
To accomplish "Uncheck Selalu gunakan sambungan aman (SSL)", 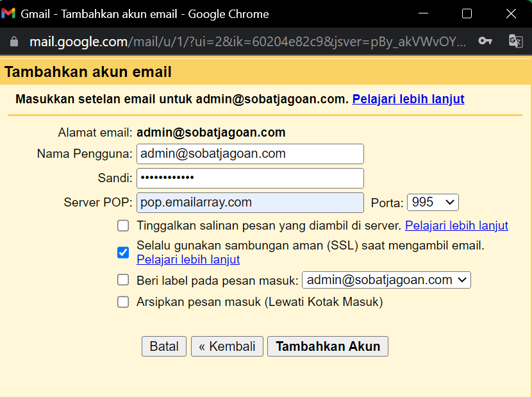I will pos(123,252).
